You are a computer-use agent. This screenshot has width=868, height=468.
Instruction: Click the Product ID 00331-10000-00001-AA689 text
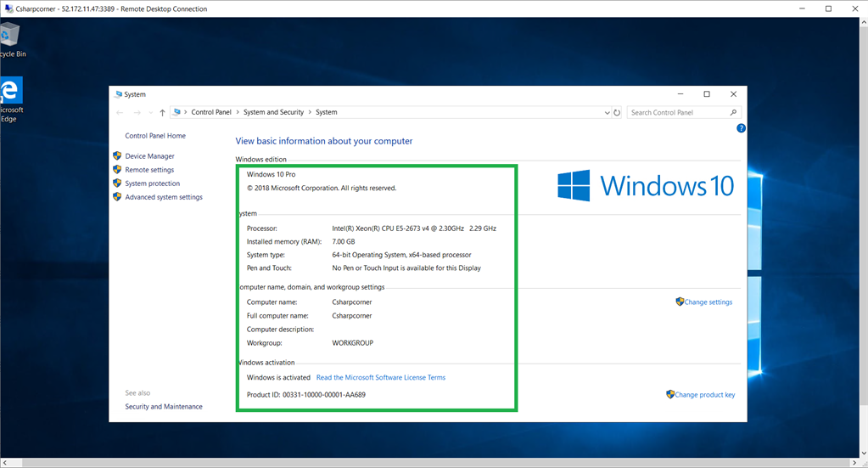click(306, 395)
